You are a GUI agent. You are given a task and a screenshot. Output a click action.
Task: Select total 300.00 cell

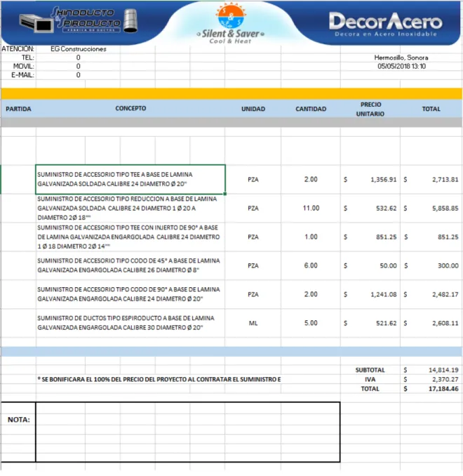[431, 266]
